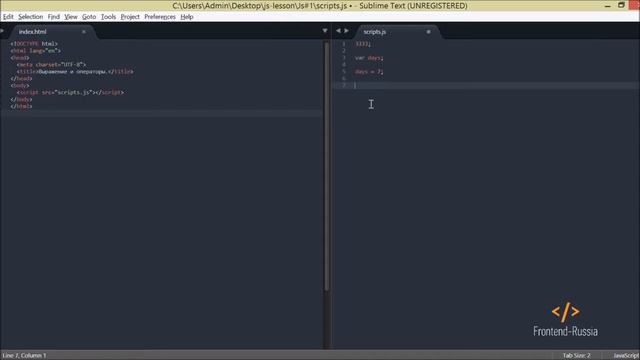Minimize the Sublime Text window

(x=607, y=6)
